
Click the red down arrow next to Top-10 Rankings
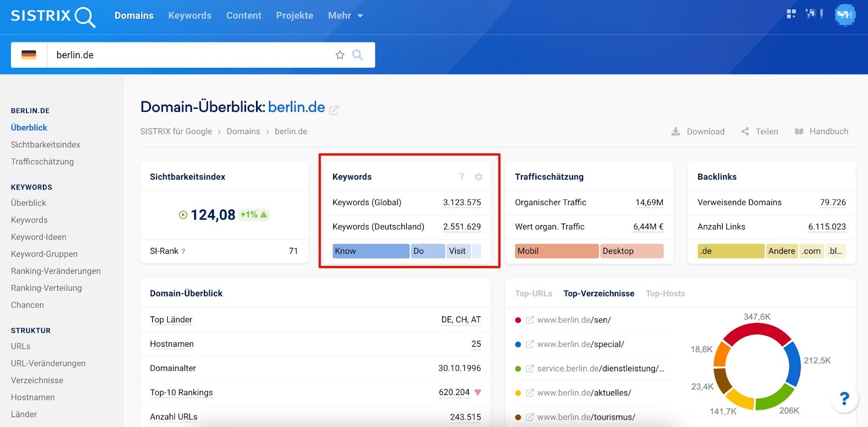(x=477, y=392)
